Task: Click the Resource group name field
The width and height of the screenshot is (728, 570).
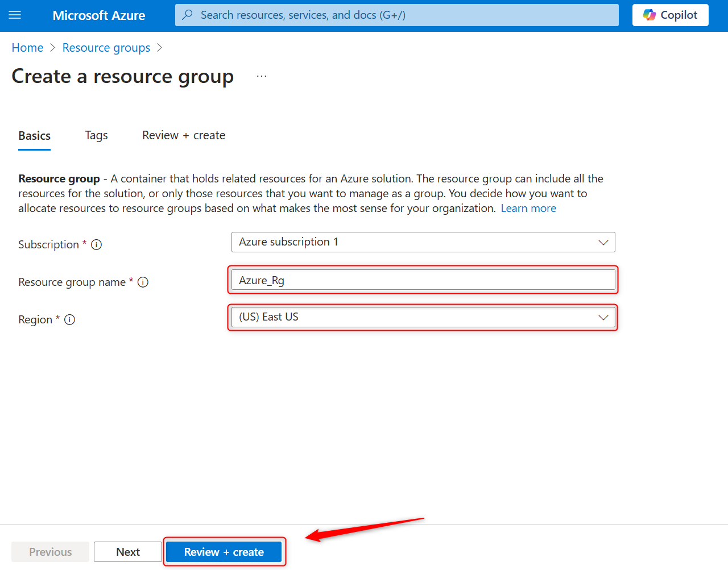Action: coord(423,280)
